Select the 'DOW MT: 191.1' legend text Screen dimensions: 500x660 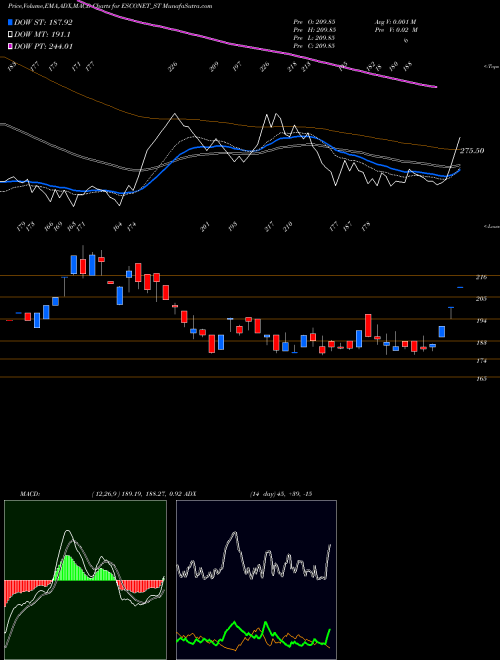(42, 35)
